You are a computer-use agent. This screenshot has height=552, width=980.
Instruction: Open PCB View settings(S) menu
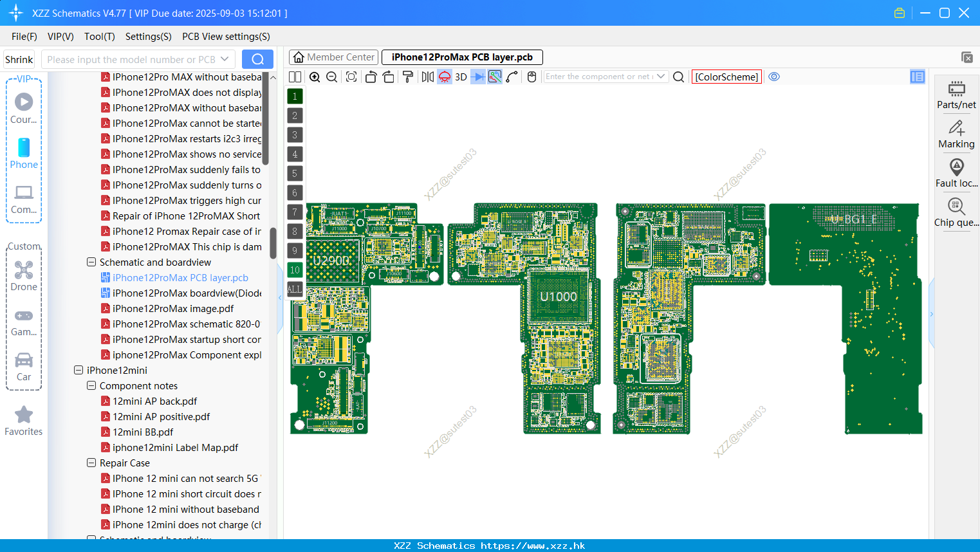pos(226,37)
